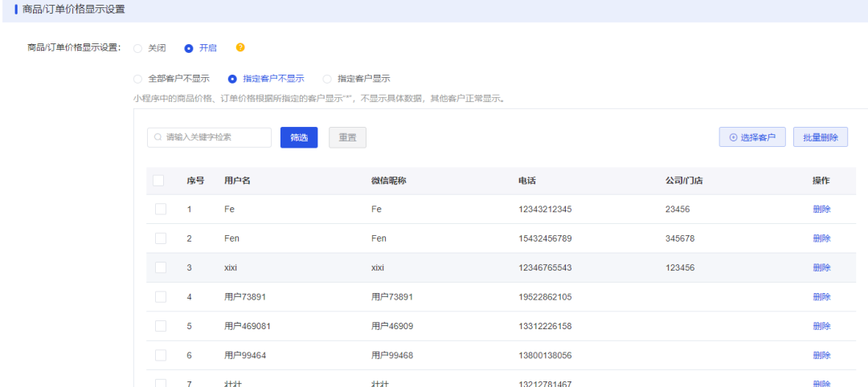Image resolution: width=868 pixels, height=387 pixels.
Task: Click the 重置 reset button
Action: point(348,137)
